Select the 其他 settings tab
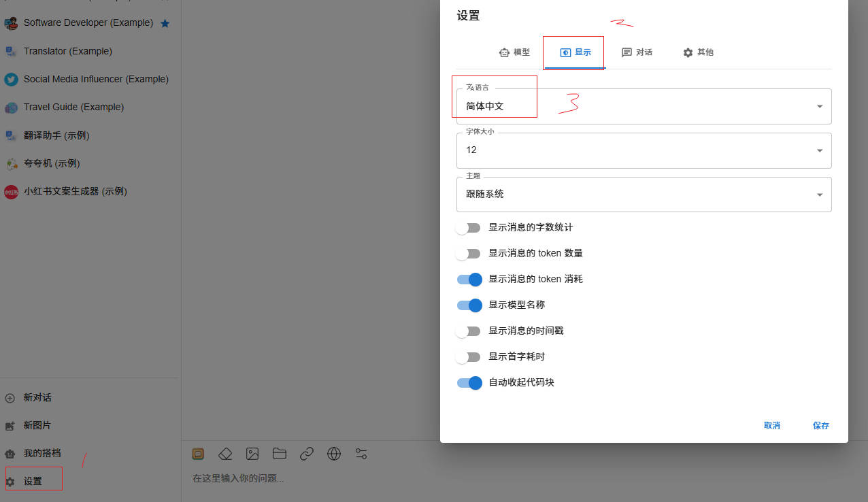The width and height of the screenshot is (868, 502). click(x=698, y=52)
